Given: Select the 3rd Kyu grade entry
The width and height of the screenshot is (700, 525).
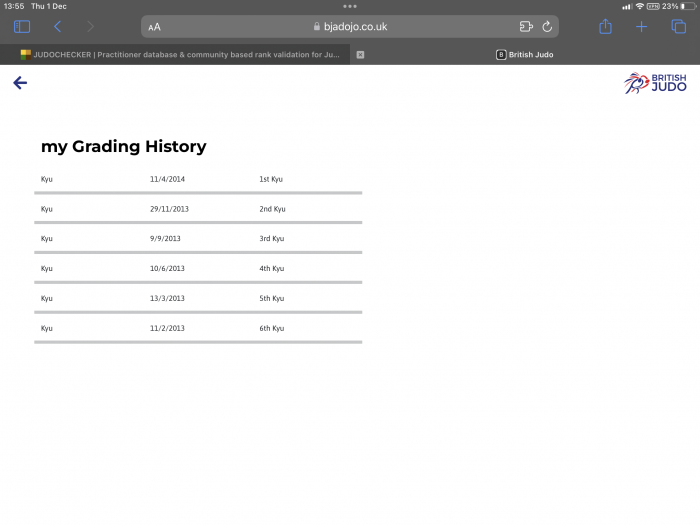Looking at the screenshot, I should pyautogui.click(x=272, y=238).
